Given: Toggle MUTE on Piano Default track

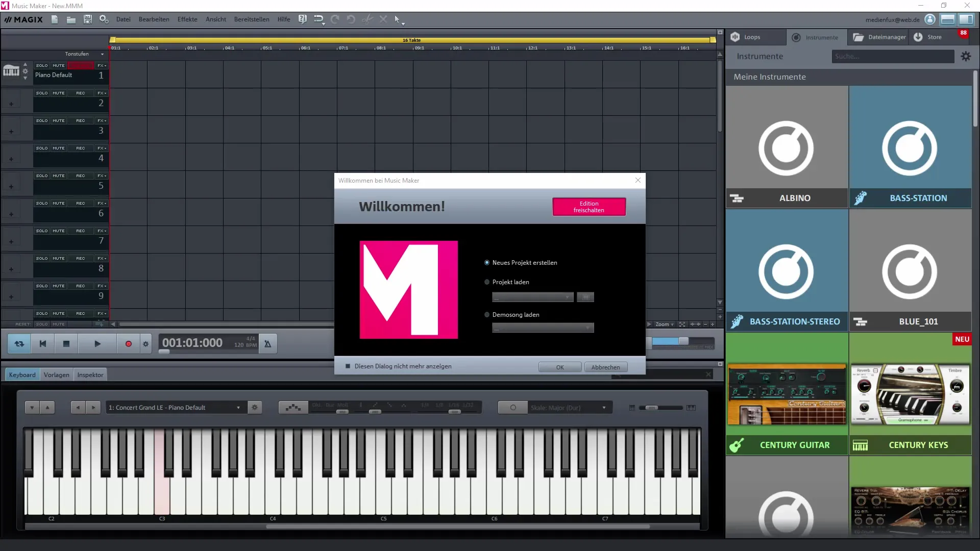Looking at the screenshot, I should [x=59, y=65].
